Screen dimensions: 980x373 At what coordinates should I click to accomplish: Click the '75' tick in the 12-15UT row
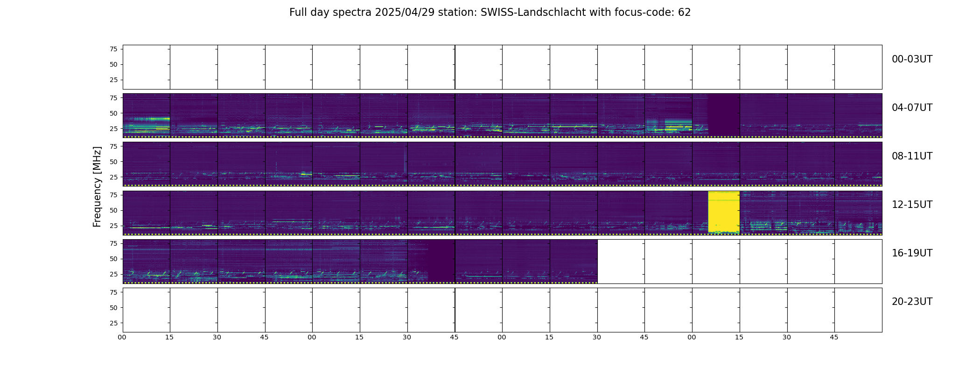click(x=113, y=194)
